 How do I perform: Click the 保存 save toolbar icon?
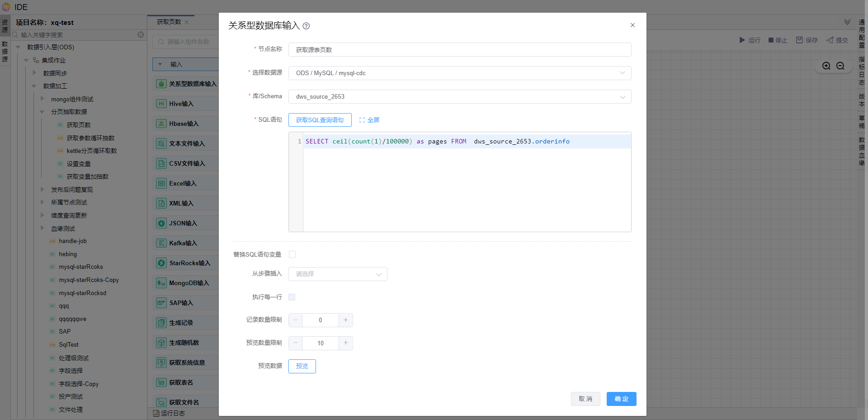(x=799, y=40)
